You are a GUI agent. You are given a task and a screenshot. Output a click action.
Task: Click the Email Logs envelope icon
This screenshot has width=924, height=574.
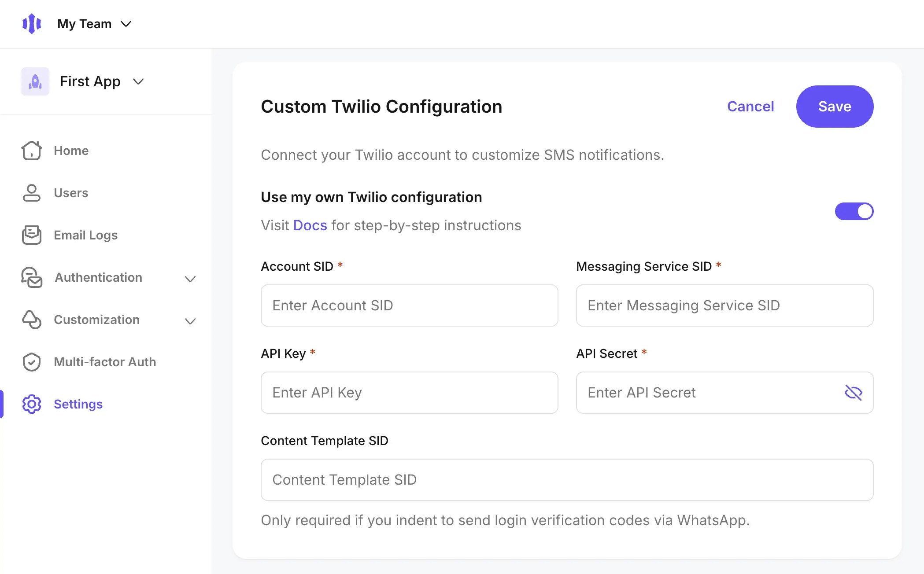[32, 235]
